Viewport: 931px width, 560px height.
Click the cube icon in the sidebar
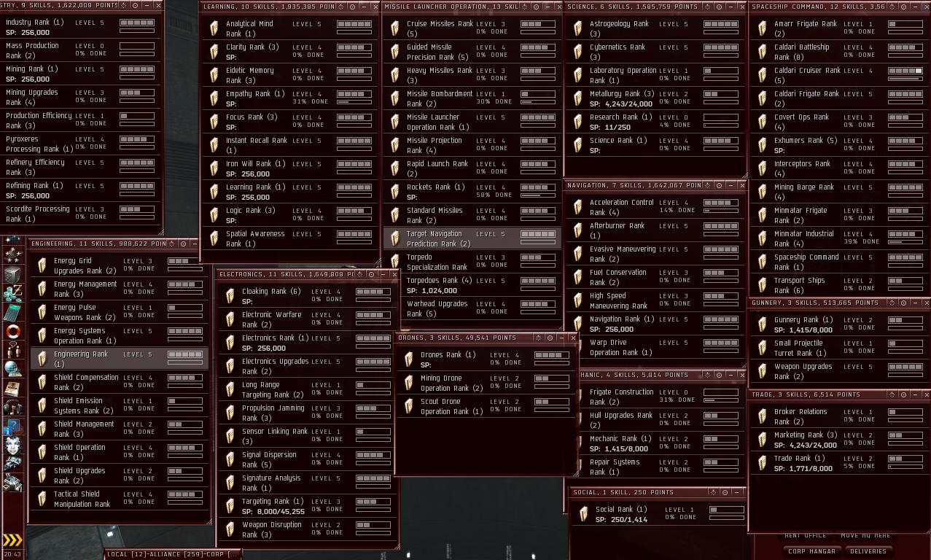(x=12, y=273)
